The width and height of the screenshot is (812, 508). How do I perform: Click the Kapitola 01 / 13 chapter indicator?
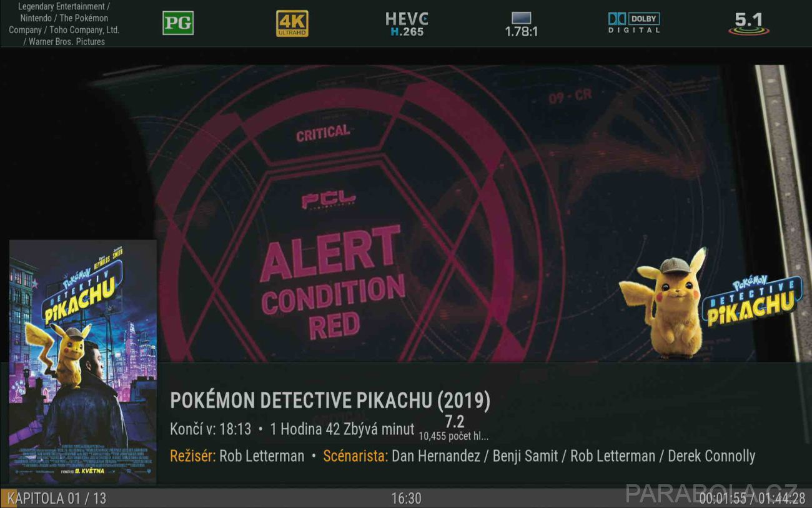(x=57, y=498)
